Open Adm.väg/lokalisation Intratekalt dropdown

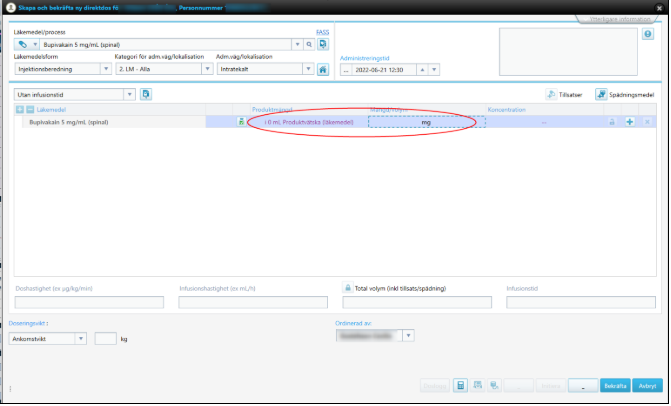click(308, 70)
